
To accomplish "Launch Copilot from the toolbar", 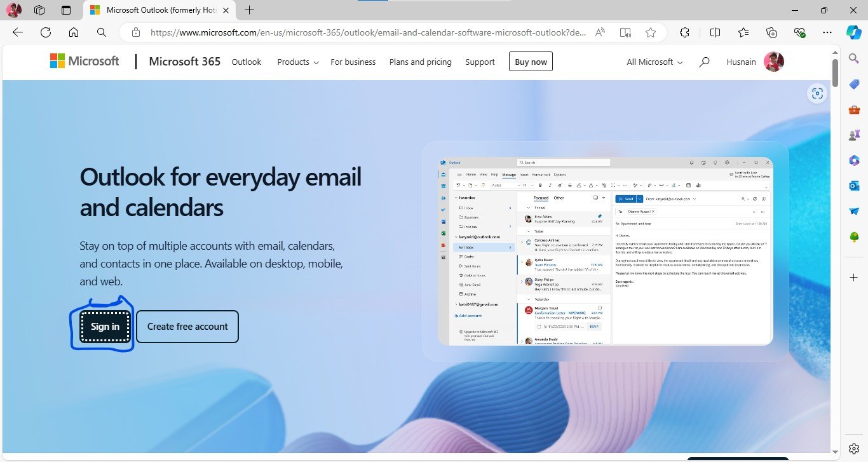I will pyautogui.click(x=853, y=32).
